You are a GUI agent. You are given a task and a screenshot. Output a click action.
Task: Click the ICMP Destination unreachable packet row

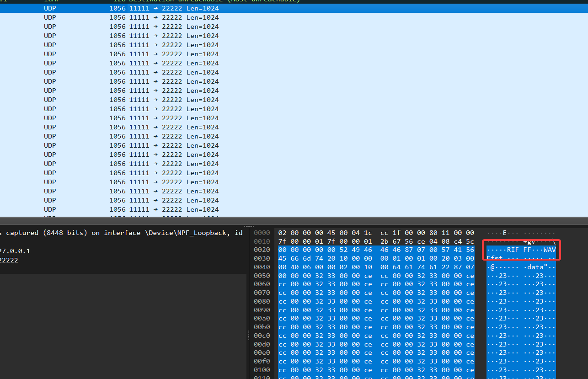point(183,1)
